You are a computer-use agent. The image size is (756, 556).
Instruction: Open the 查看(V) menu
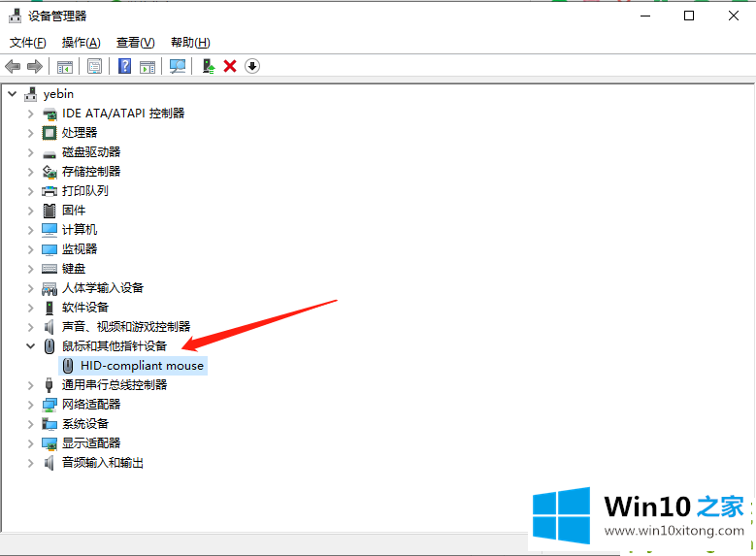[135, 43]
